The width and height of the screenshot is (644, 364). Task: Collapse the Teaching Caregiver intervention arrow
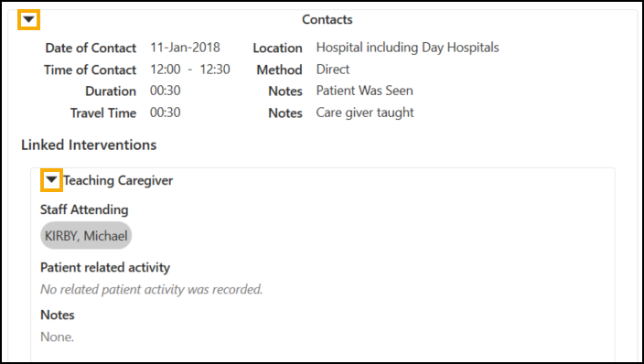coord(51,180)
